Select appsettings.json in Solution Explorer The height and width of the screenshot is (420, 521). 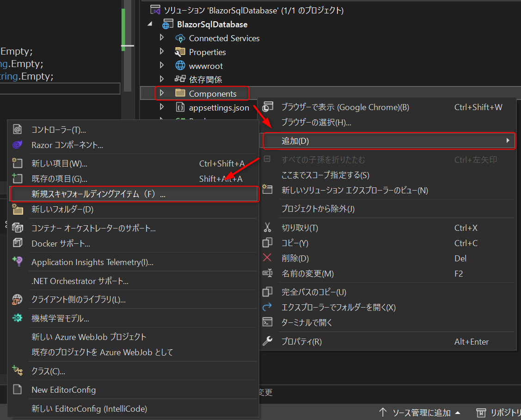coord(219,107)
